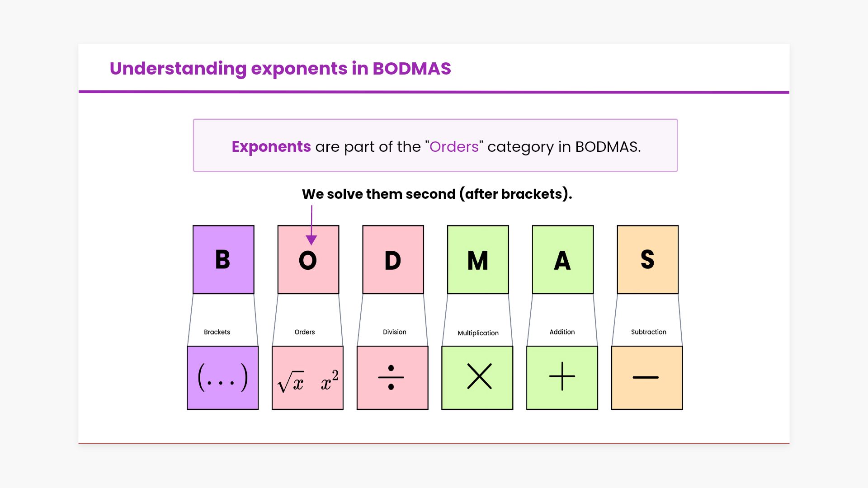This screenshot has height=488, width=868.
Task: Click the brackets symbol tile
Action: click(x=223, y=378)
